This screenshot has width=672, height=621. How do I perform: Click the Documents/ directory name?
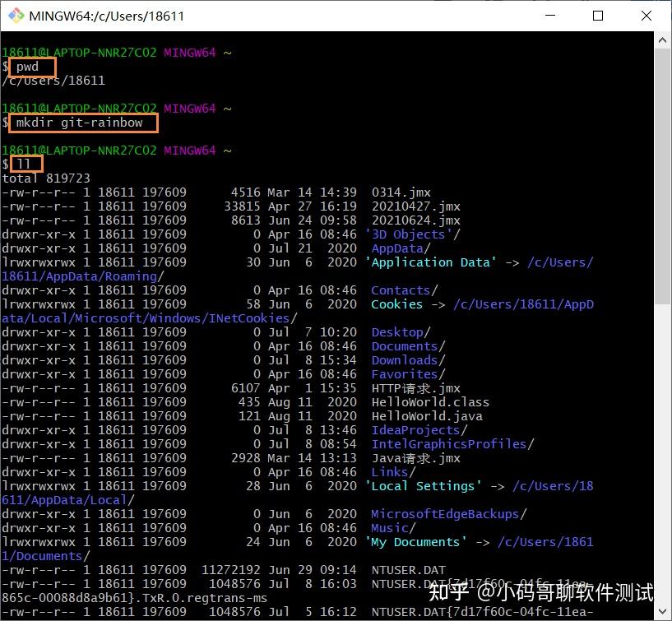[x=409, y=346]
